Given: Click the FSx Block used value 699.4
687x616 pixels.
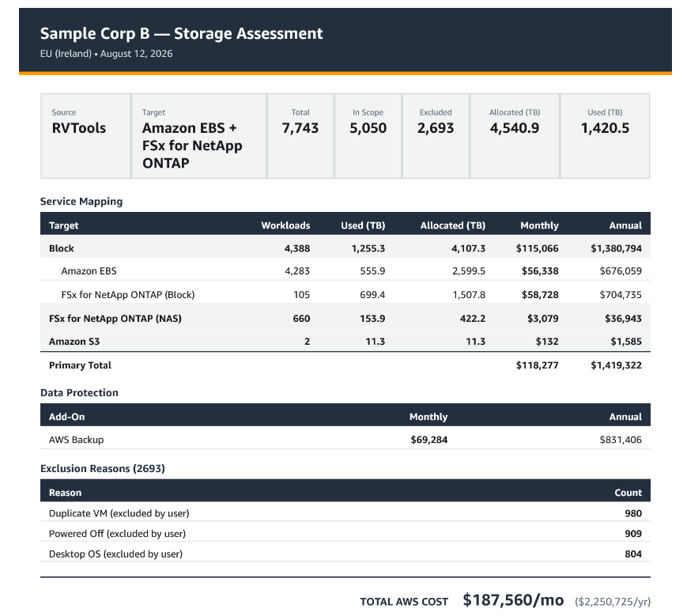Looking at the screenshot, I should click(x=372, y=295).
